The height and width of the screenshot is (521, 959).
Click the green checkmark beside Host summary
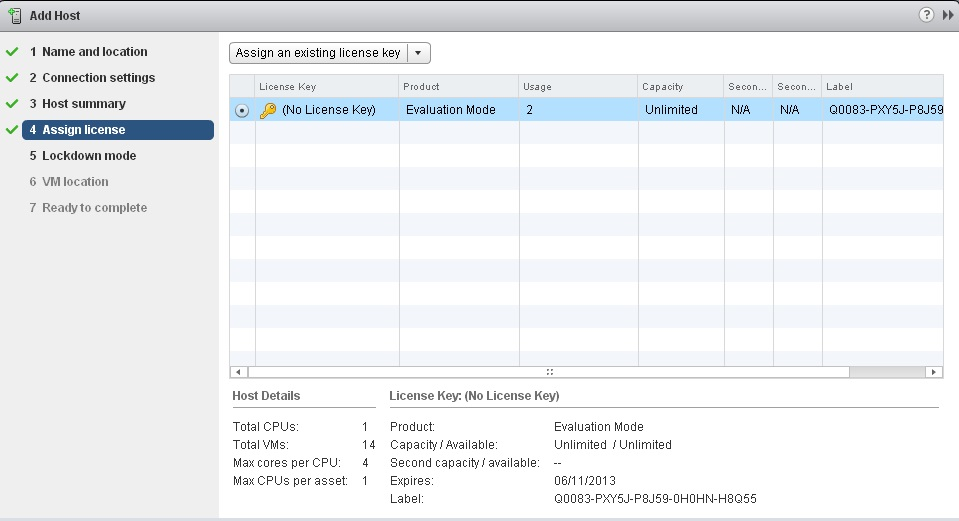[12, 104]
